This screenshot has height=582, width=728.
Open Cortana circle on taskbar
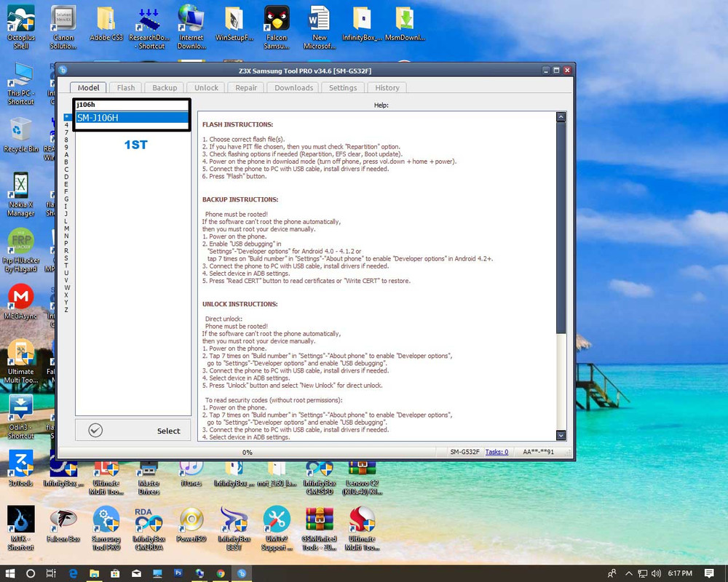[30, 574]
